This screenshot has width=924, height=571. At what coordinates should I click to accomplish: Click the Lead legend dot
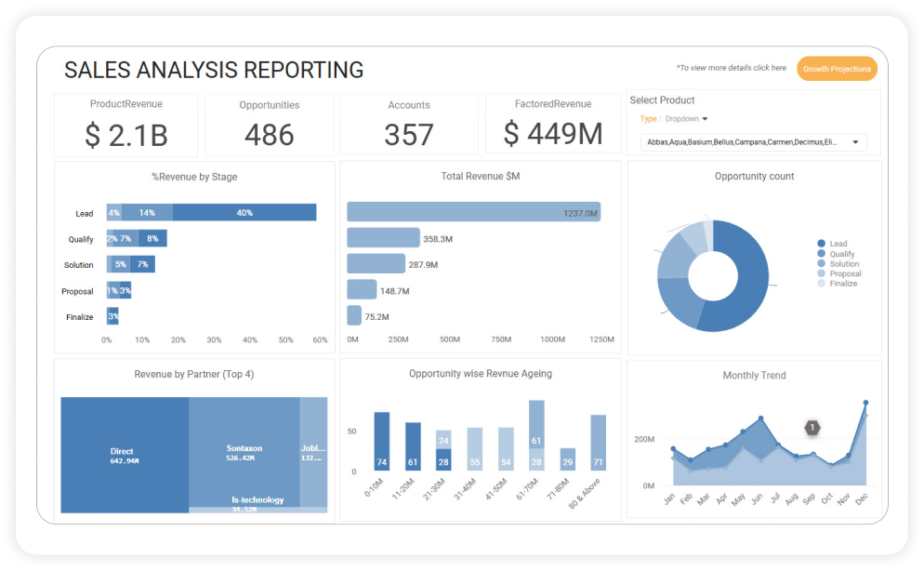click(x=822, y=244)
